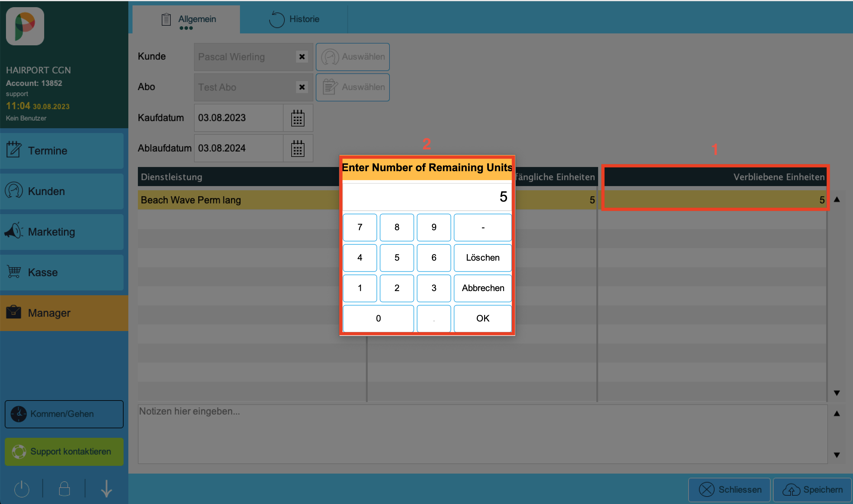853x504 pixels.
Task: Click the Speichern button
Action: click(x=812, y=490)
